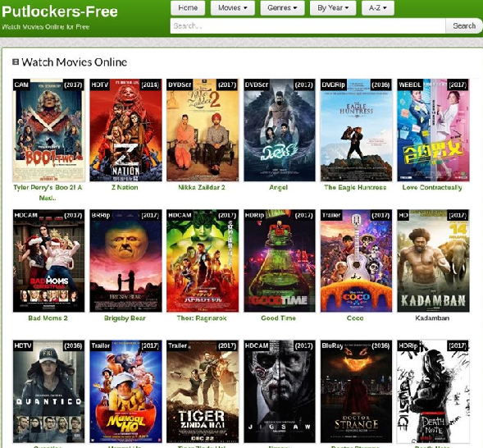Click the Nikka Zaildar 2 title link

click(x=202, y=187)
